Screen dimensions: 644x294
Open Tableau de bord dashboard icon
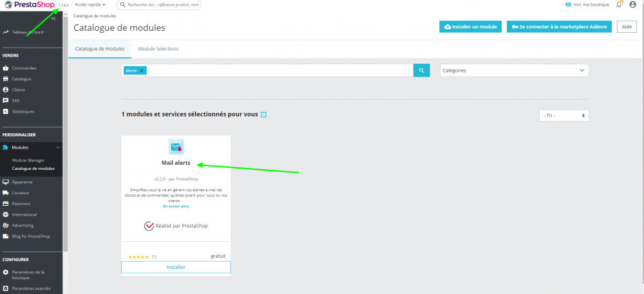tap(6, 32)
